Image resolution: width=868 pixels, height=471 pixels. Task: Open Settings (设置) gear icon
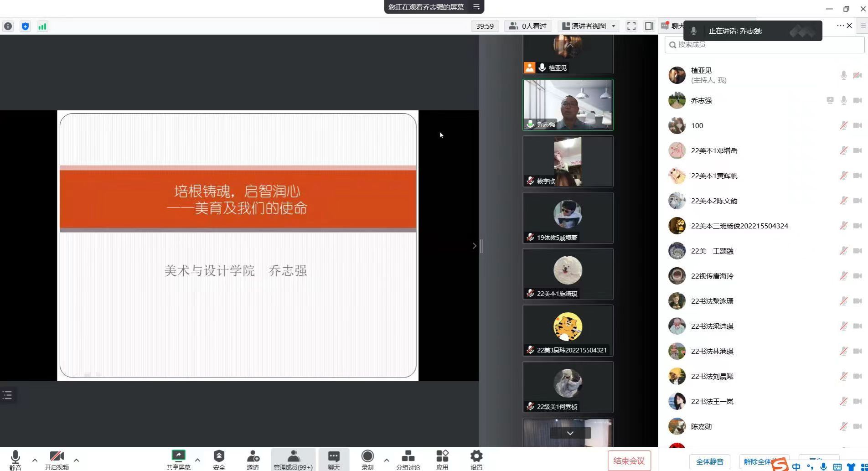click(x=476, y=456)
